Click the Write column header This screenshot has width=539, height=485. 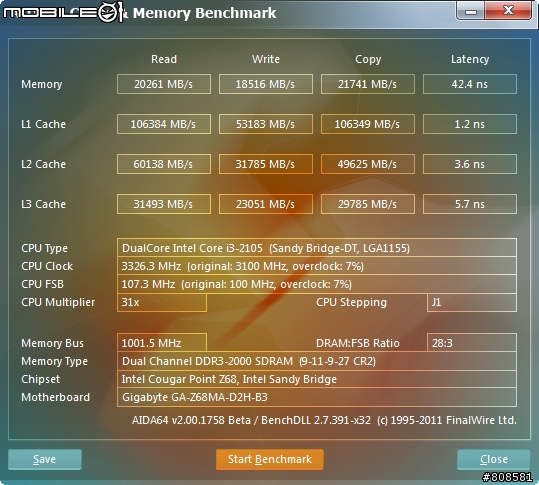[266, 59]
